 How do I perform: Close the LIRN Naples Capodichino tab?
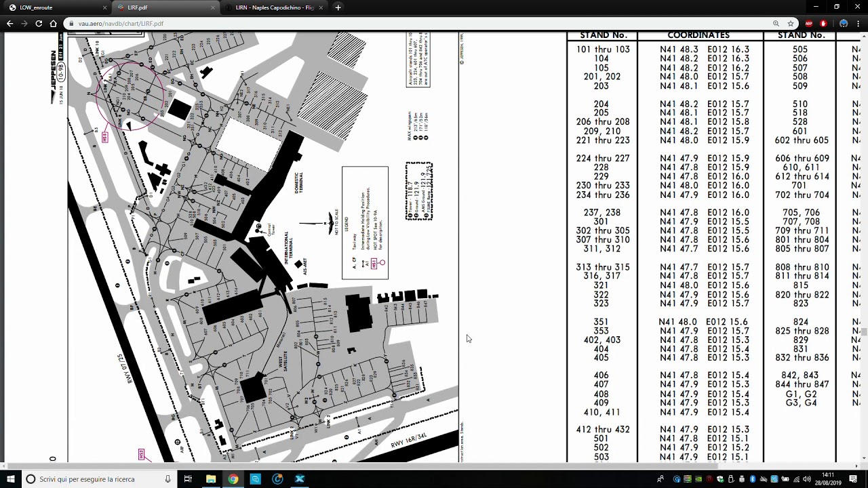(x=321, y=7)
